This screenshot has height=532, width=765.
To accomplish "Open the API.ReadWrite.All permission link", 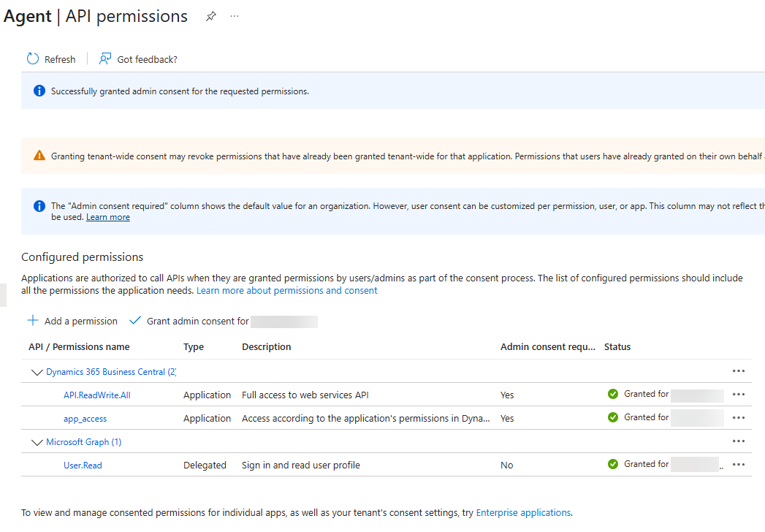I will 97,395.
